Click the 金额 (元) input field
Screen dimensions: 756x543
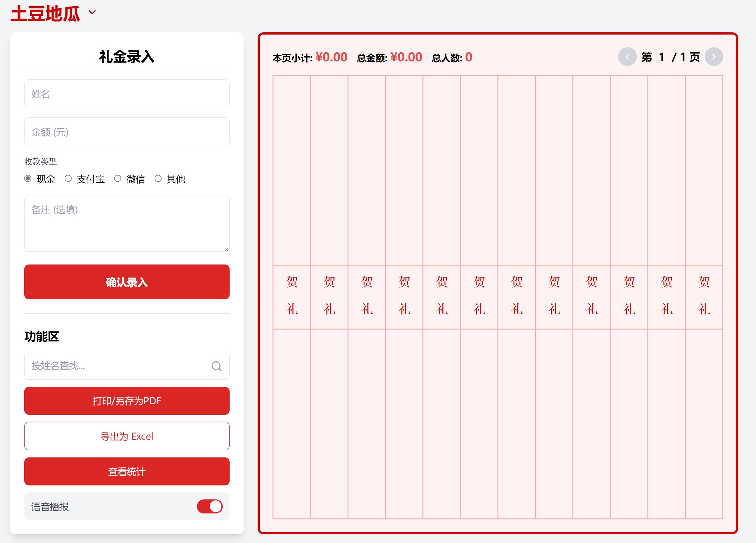127,132
